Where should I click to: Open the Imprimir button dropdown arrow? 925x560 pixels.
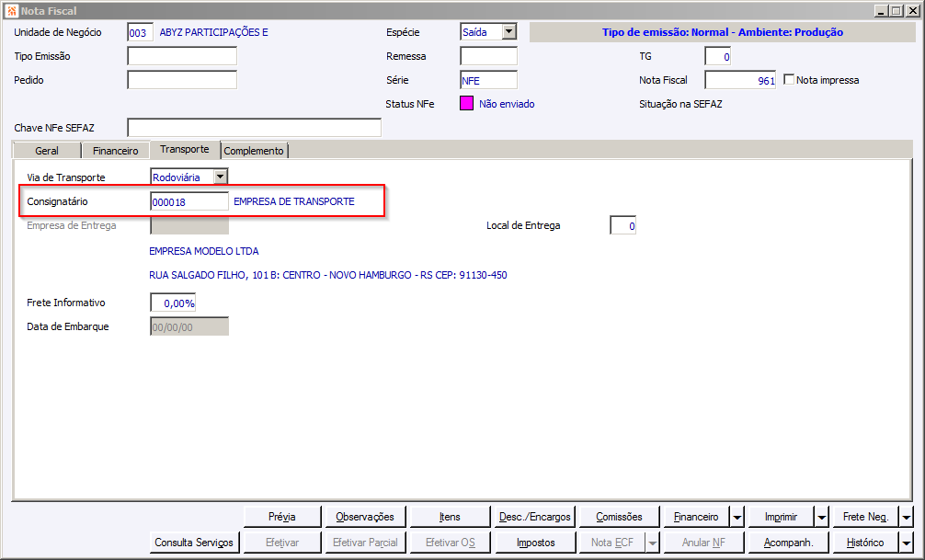822,517
